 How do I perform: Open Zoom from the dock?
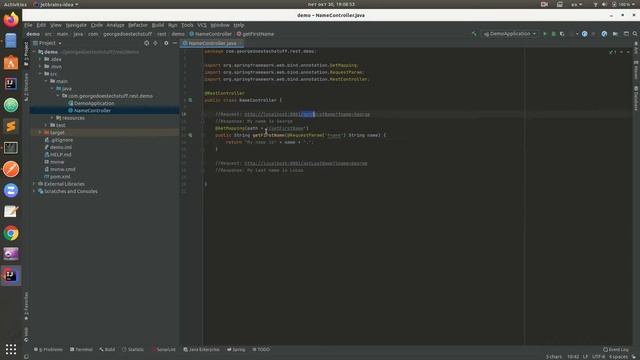(11, 190)
